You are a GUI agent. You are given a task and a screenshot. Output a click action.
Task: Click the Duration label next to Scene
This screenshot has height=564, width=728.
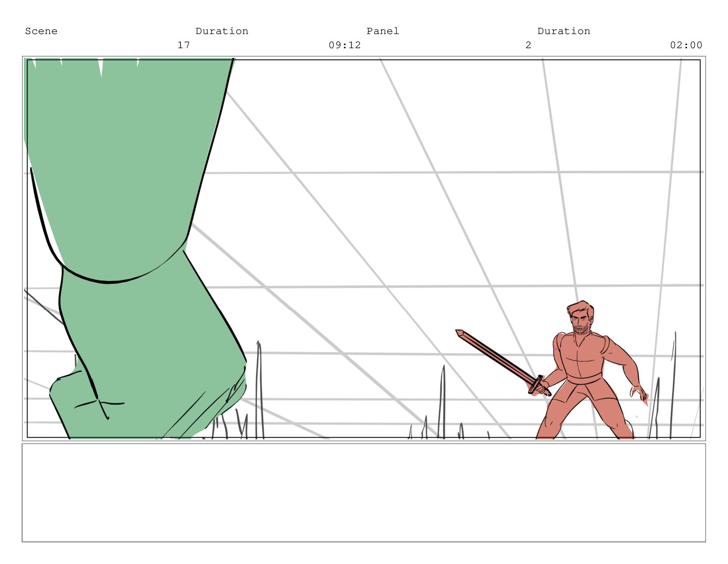click(x=222, y=31)
